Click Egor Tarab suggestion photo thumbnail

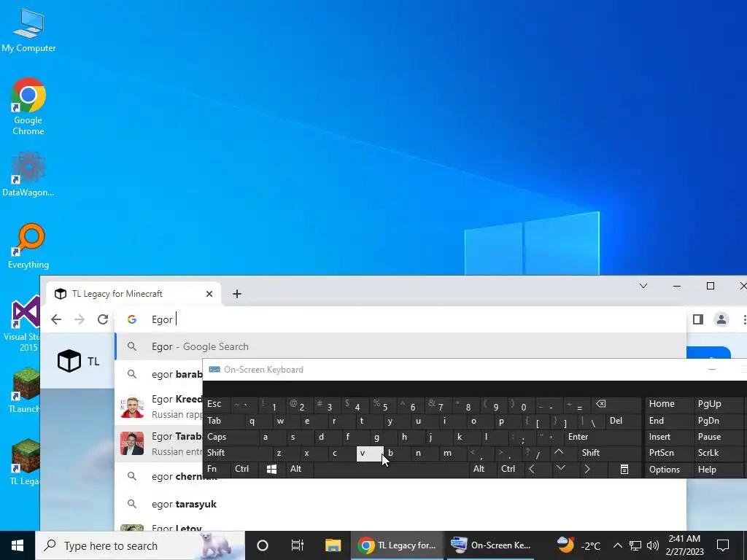pos(132,443)
